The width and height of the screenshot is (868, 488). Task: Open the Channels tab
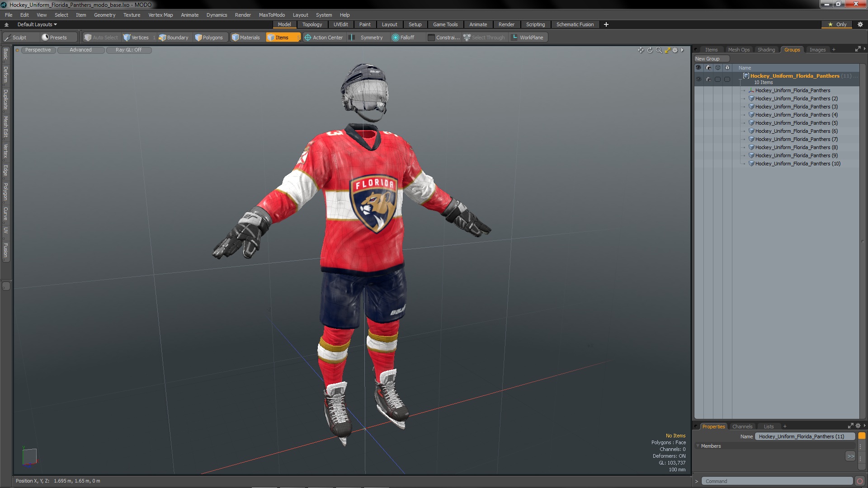(742, 427)
